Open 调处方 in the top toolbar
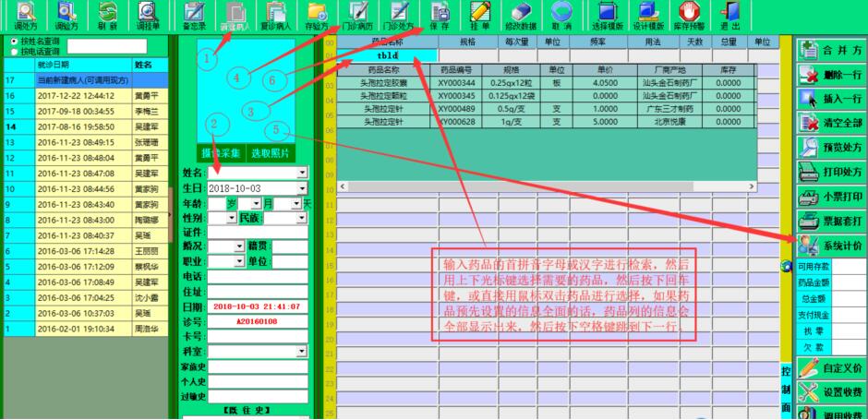This screenshot has height=420, width=868. click(25, 16)
